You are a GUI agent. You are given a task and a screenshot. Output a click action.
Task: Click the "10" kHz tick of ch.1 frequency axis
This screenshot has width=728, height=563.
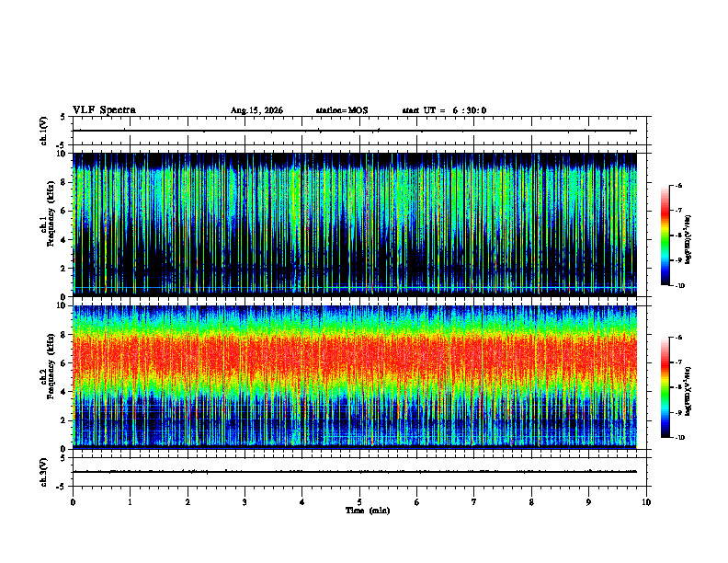click(62, 154)
